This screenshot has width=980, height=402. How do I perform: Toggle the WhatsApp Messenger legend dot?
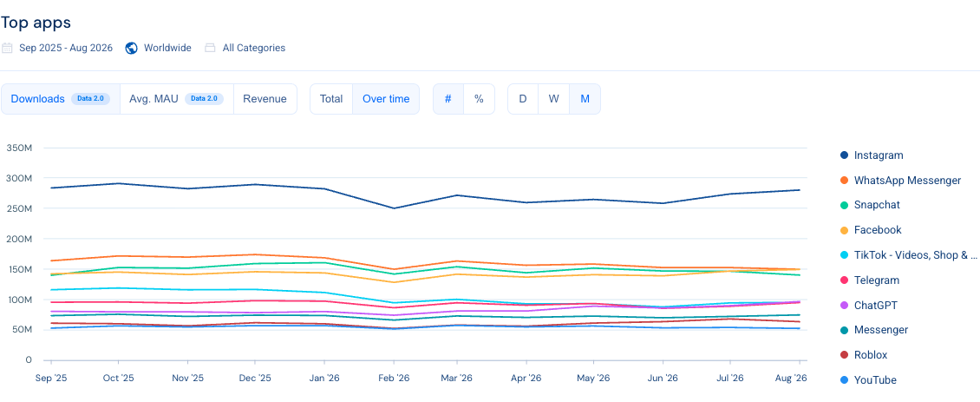pos(845,181)
